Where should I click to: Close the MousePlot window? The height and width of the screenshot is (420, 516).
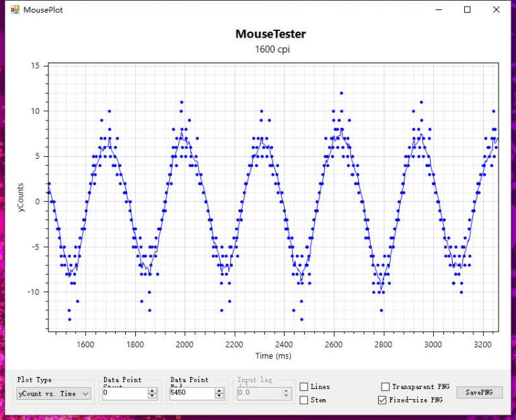coord(496,10)
